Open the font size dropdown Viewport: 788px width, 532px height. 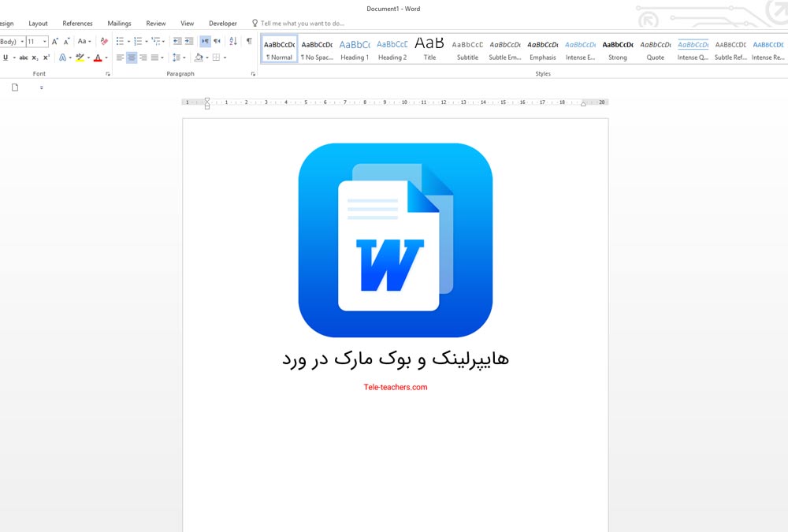tap(45, 42)
